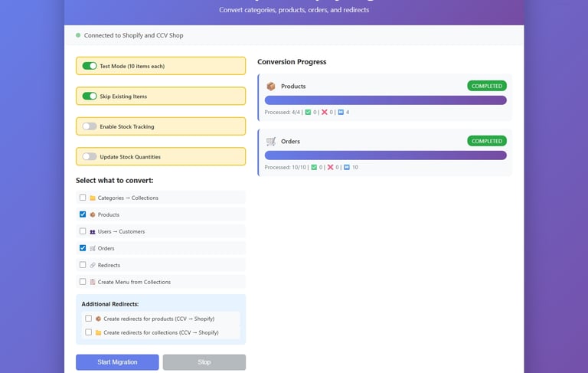This screenshot has height=373, width=588.
Task: Enable Stock Tracking toggle
Action: [90, 126]
